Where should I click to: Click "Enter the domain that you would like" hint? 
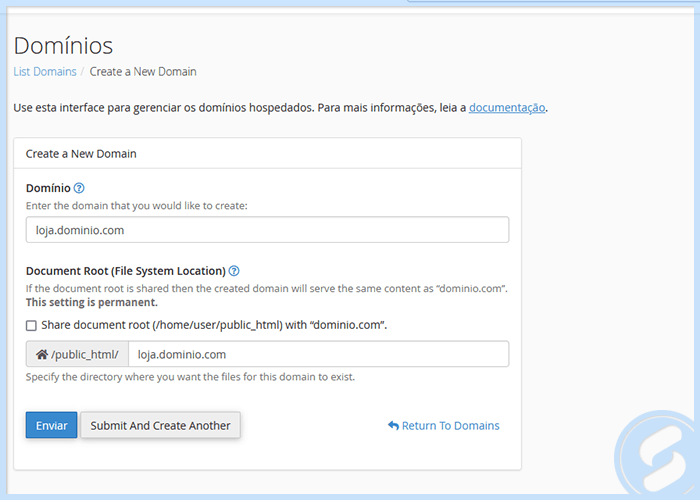pos(137,206)
